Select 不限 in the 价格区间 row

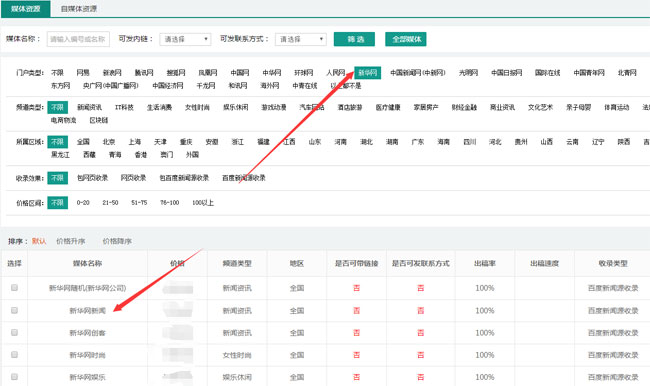57,202
